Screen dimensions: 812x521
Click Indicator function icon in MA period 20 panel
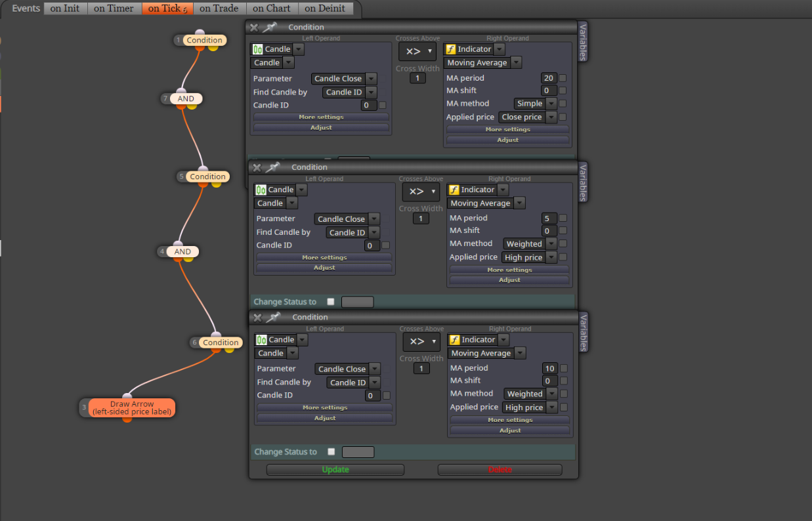click(450, 49)
